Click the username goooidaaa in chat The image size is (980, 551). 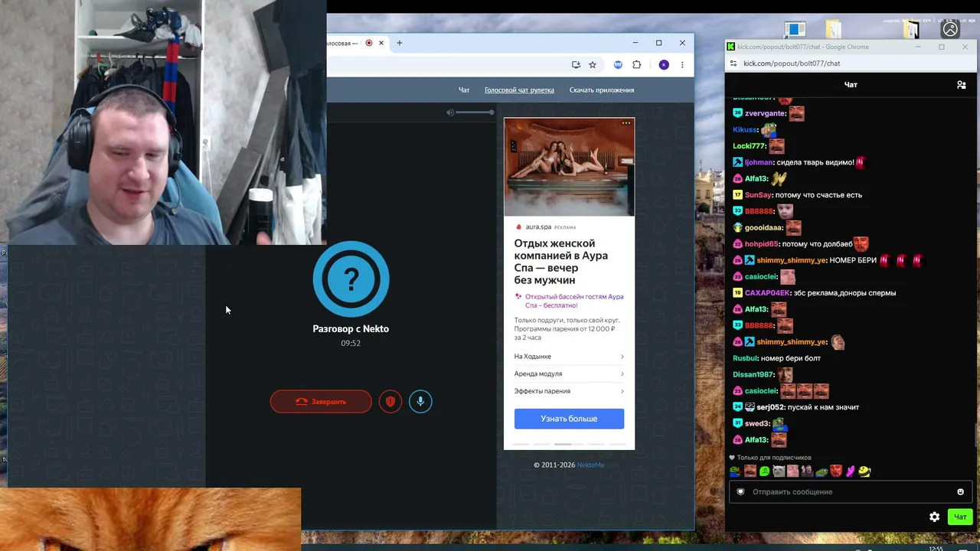click(763, 228)
